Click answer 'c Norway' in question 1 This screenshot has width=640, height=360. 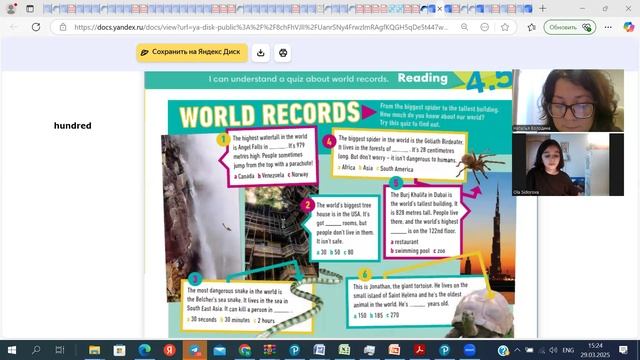[x=298, y=174]
